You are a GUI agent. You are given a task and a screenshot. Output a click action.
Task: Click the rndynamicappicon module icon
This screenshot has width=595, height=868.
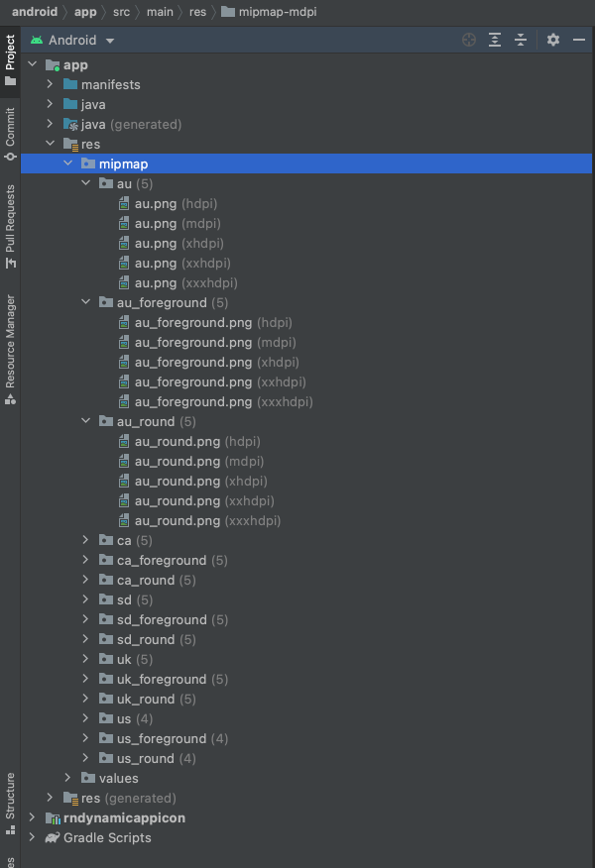[x=53, y=818]
